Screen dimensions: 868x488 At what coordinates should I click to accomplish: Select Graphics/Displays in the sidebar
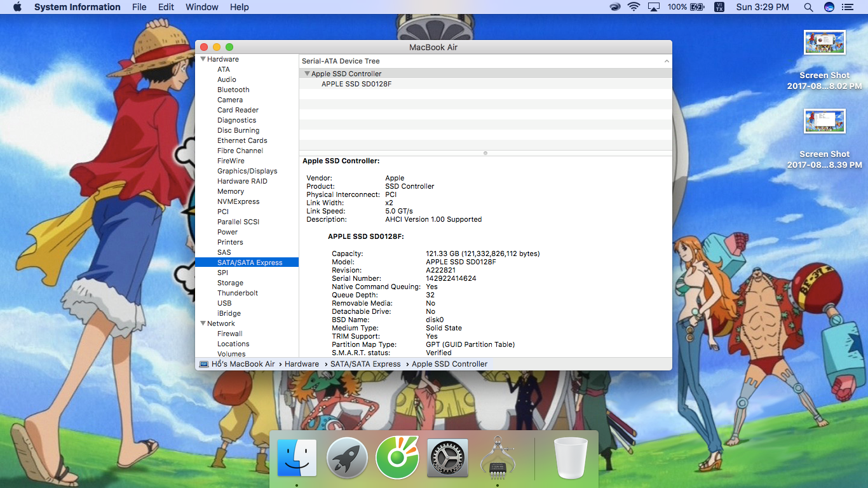pyautogui.click(x=247, y=171)
